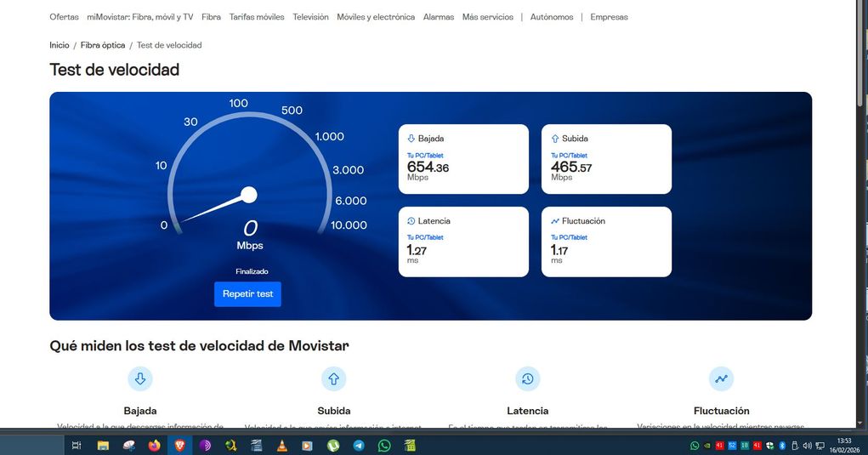Click the circular download icon above the Bajada heading

tap(140, 378)
